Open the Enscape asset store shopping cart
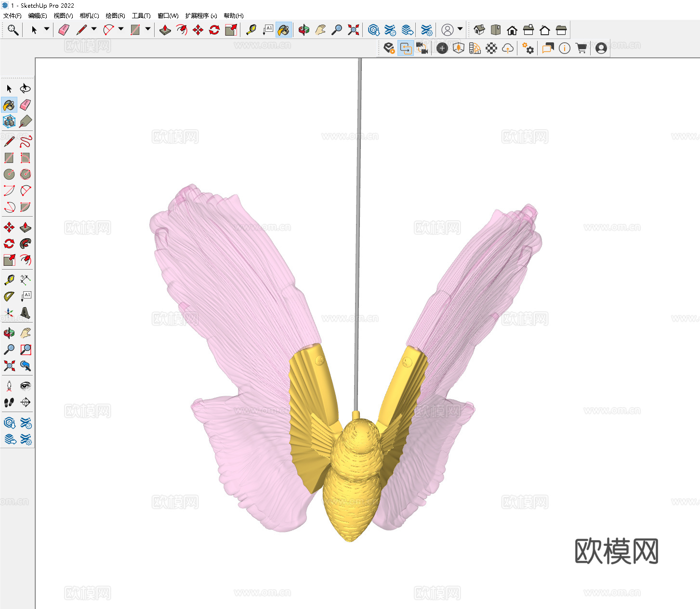 click(581, 48)
